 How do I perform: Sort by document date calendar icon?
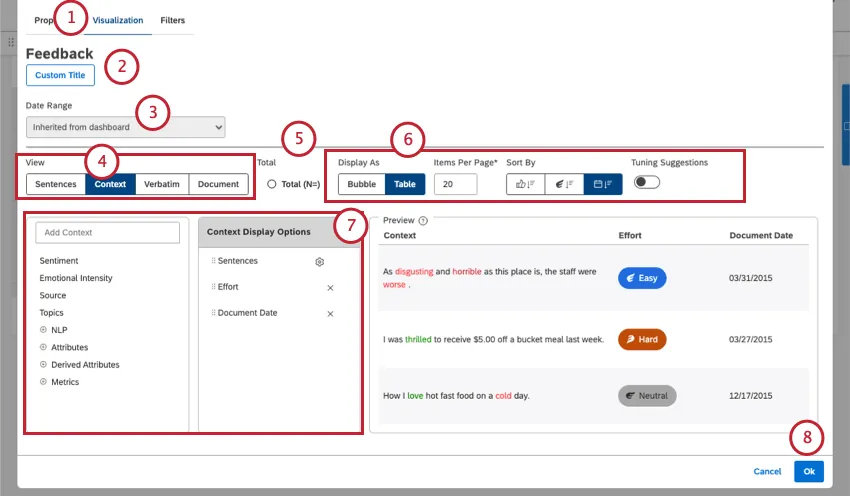pos(603,184)
